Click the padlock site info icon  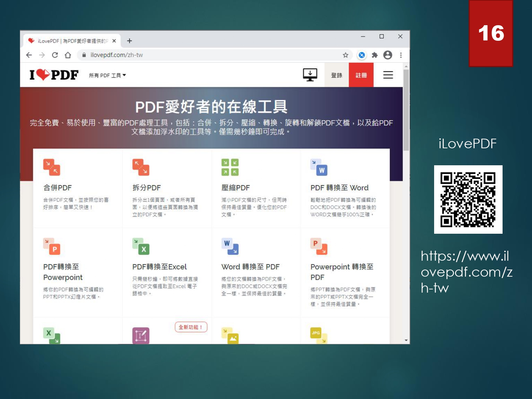[84, 55]
